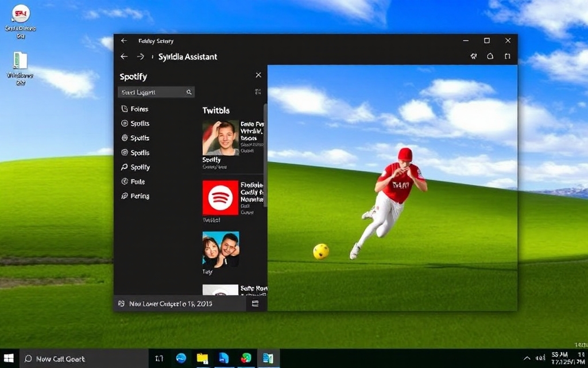Launch Edge browser from the taskbar
This screenshot has height=368, width=588.
coord(181,359)
